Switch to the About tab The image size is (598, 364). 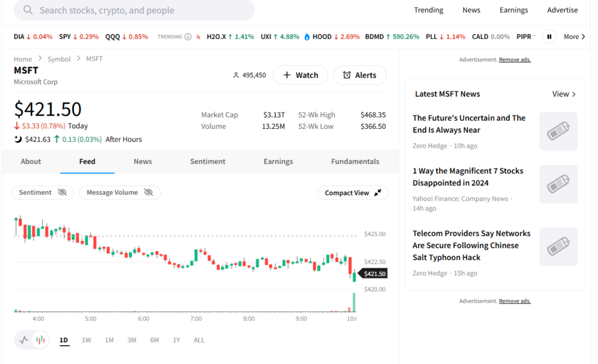click(30, 162)
